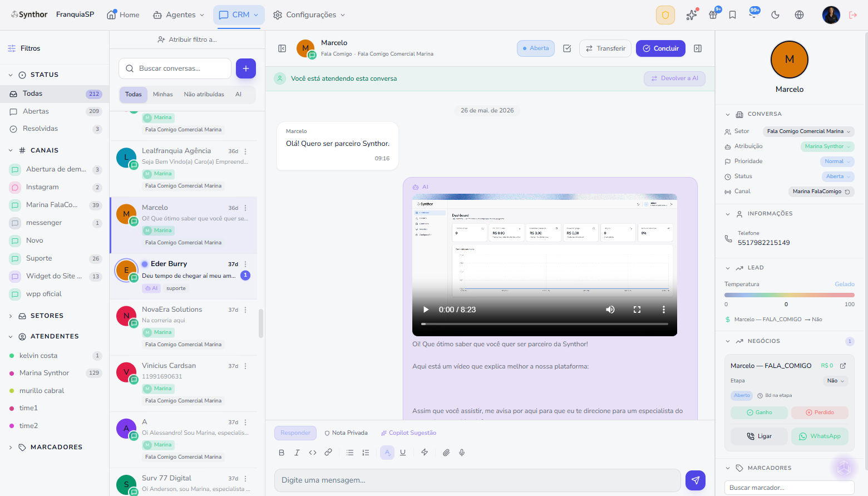Click the new conversation plus button

point(246,68)
